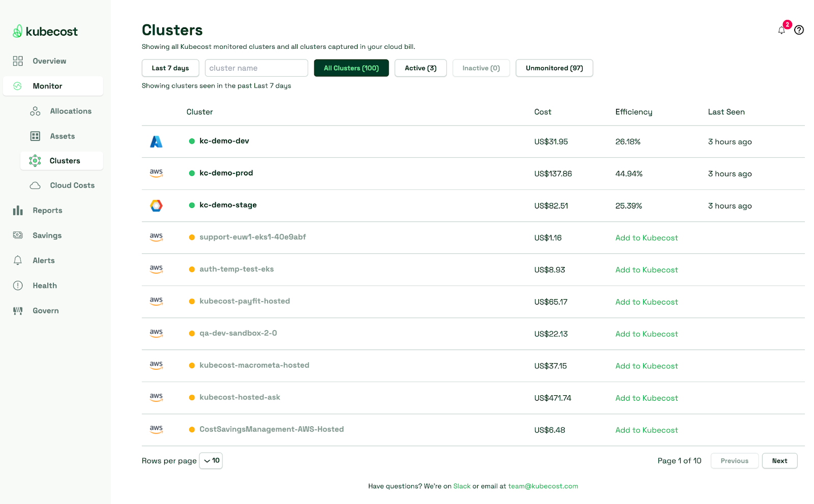This screenshot has height=504, width=814.
Task: Click the Last Seen column header
Action: 726,112
